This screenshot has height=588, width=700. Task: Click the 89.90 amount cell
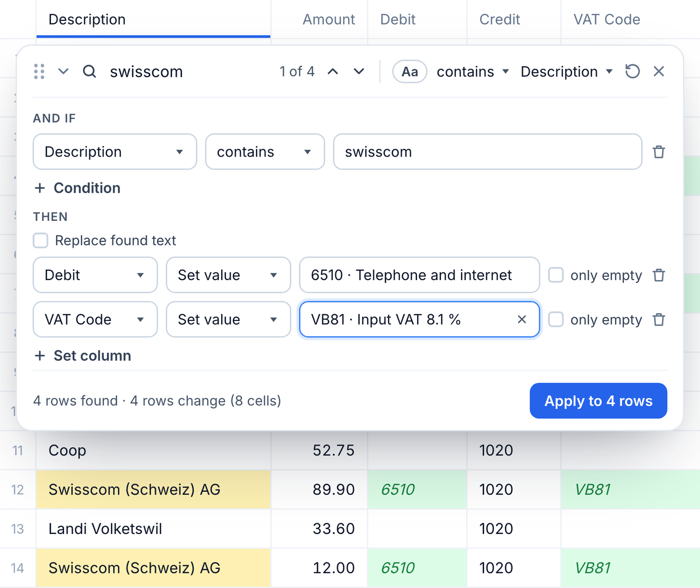(319, 489)
